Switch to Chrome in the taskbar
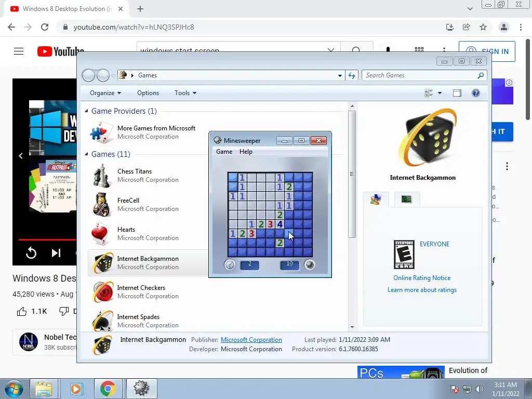Viewport: 532px width, 399px height. (108, 389)
